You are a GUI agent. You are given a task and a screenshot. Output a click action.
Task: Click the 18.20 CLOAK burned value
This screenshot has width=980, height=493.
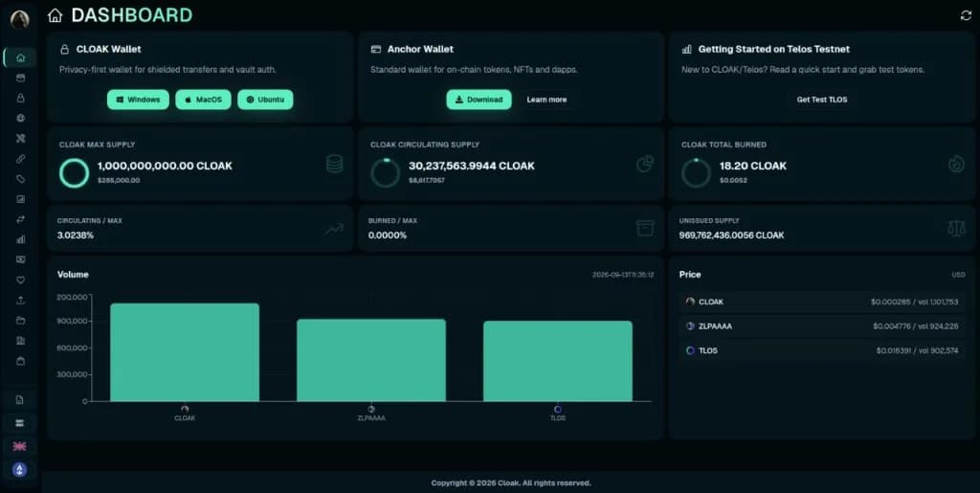753,166
